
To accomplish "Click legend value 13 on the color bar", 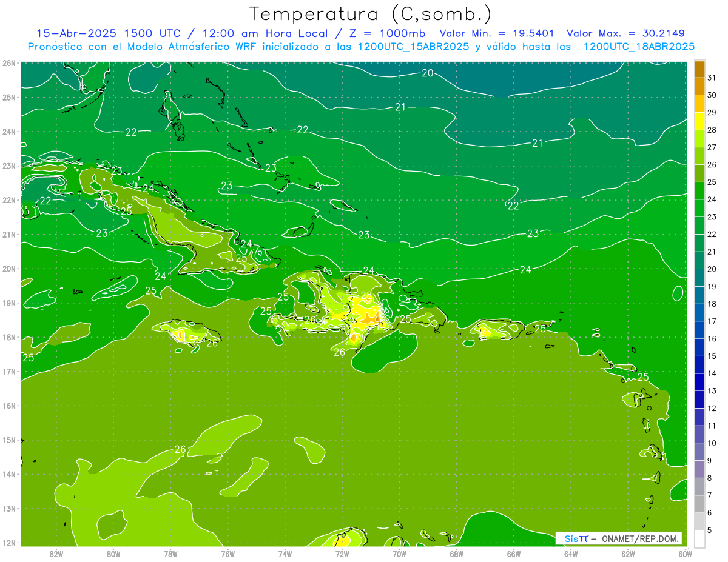I will point(712,391).
